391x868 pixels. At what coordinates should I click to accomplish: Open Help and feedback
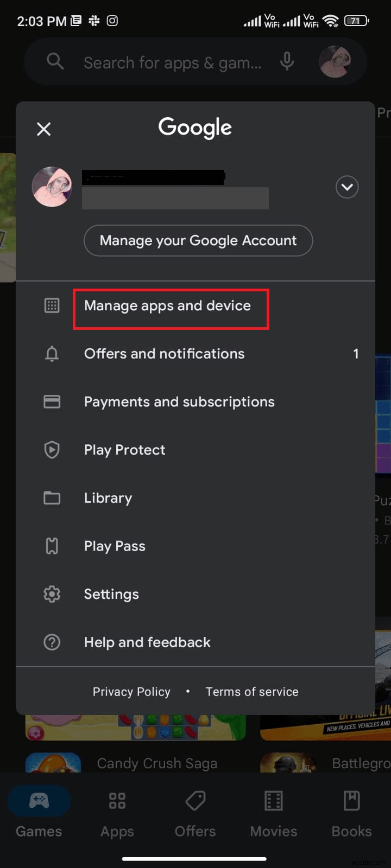[x=147, y=642]
